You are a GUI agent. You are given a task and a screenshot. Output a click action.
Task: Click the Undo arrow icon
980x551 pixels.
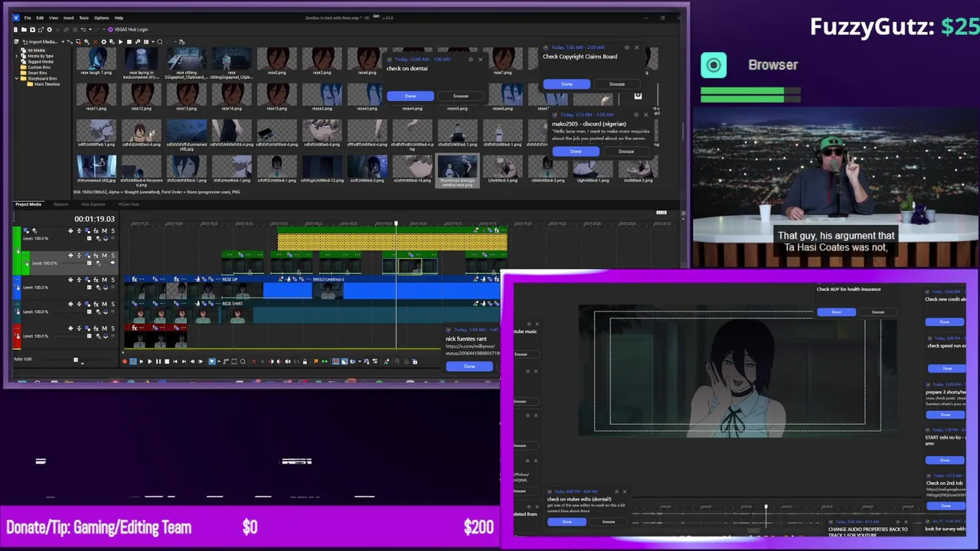pyautogui.click(x=83, y=30)
